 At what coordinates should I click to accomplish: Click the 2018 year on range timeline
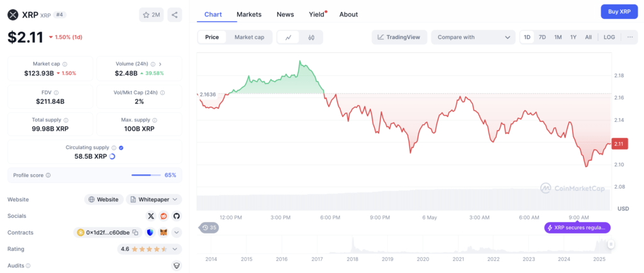click(352, 259)
